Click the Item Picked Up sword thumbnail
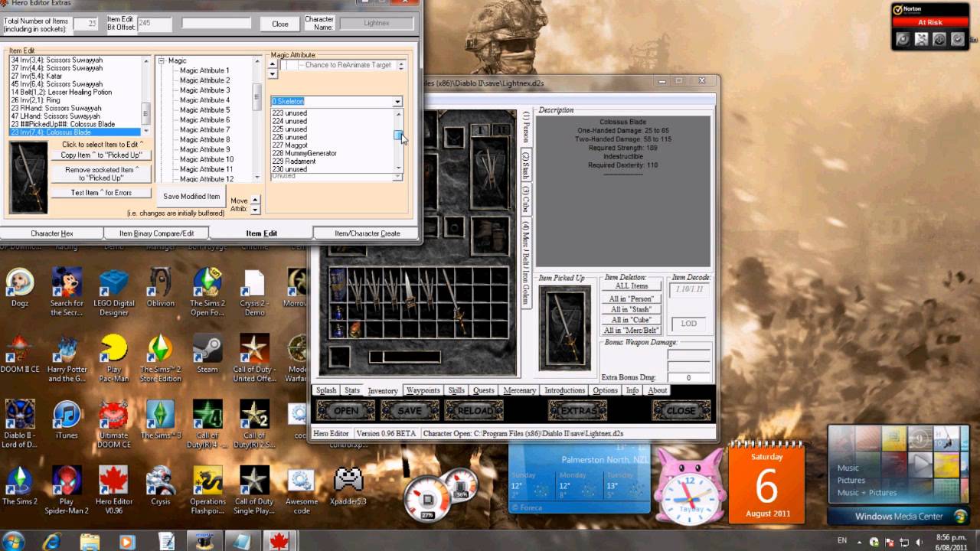This screenshot has height=551, width=980. click(566, 328)
